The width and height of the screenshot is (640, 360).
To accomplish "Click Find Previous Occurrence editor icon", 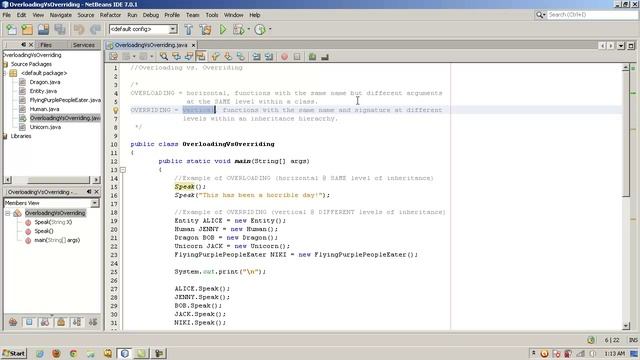I will coord(176,57).
